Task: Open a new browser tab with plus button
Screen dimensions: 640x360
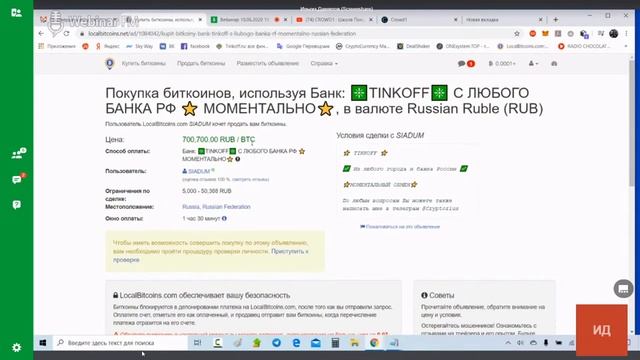Action: point(556,20)
